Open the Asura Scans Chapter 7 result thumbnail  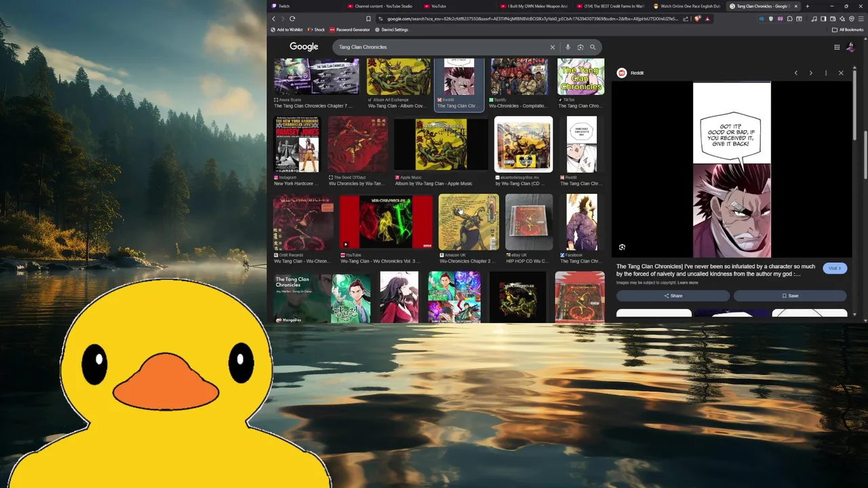coord(316,76)
